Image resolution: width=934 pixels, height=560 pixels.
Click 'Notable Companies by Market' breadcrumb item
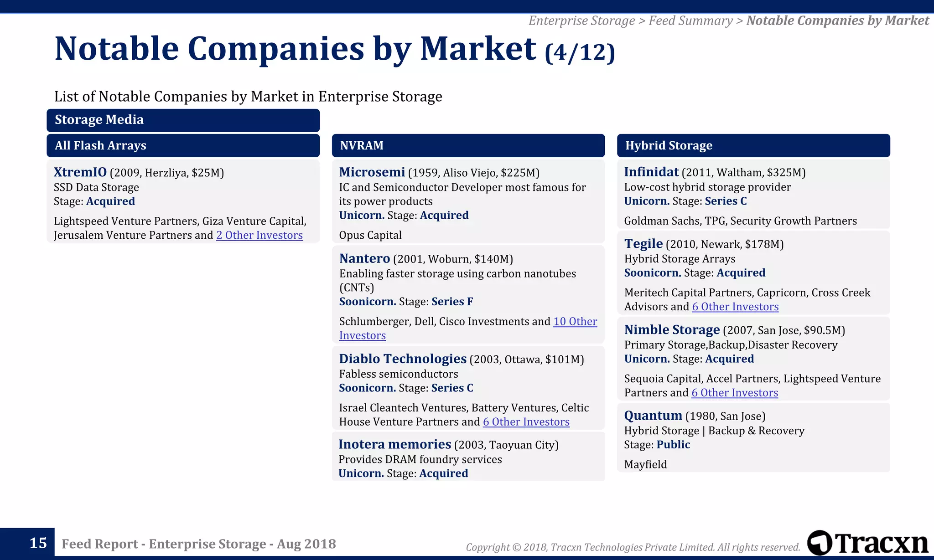point(837,21)
